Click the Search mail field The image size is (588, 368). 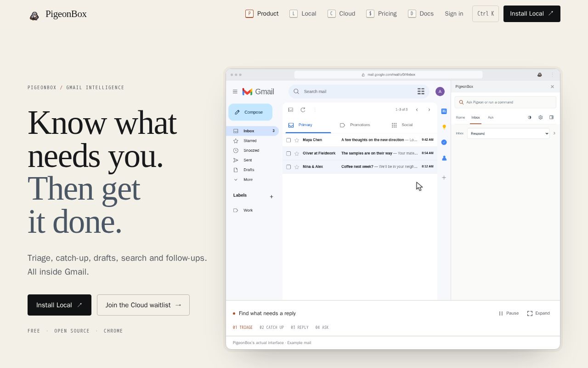(x=359, y=92)
